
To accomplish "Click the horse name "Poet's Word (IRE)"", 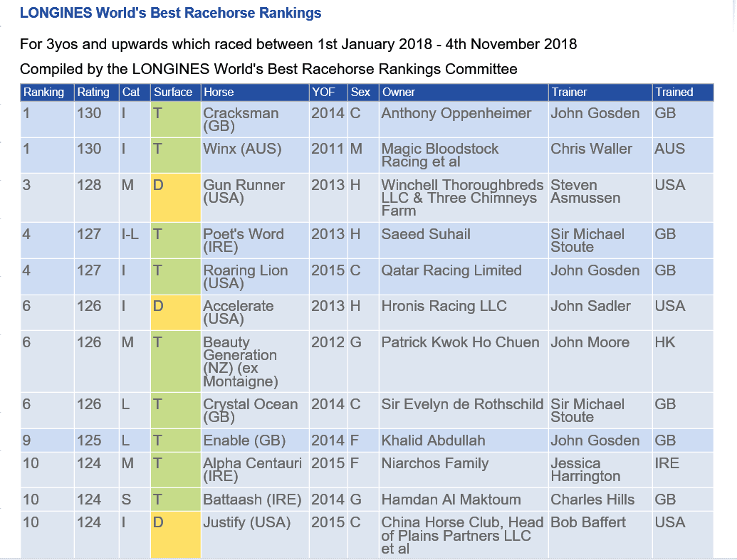I will coord(243,240).
